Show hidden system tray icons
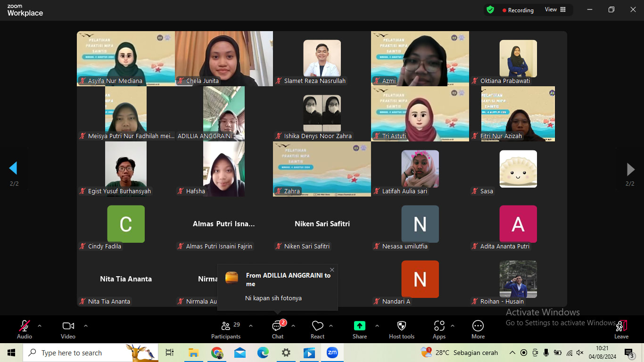The height and width of the screenshot is (362, 644). (x=512, y=353)
